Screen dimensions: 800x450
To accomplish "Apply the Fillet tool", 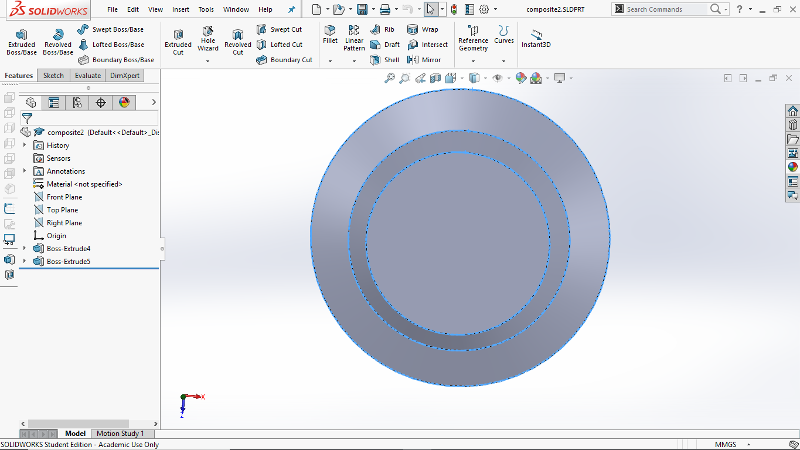I will click(330, 35).
